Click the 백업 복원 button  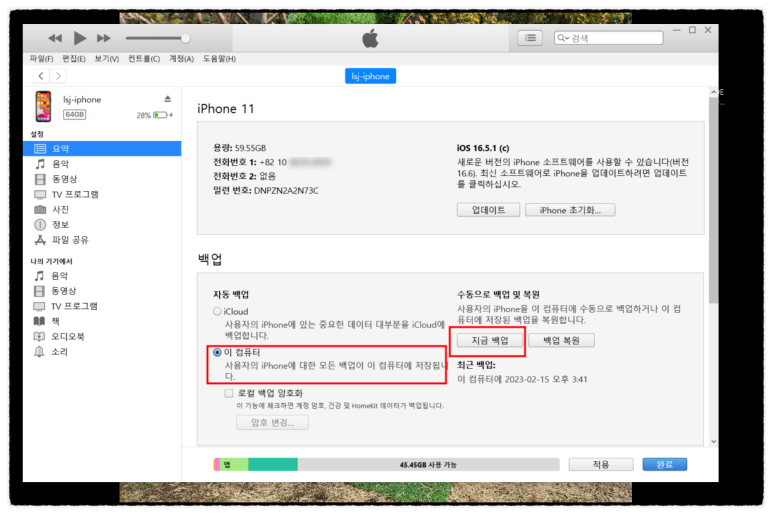[x=561, y=341]
